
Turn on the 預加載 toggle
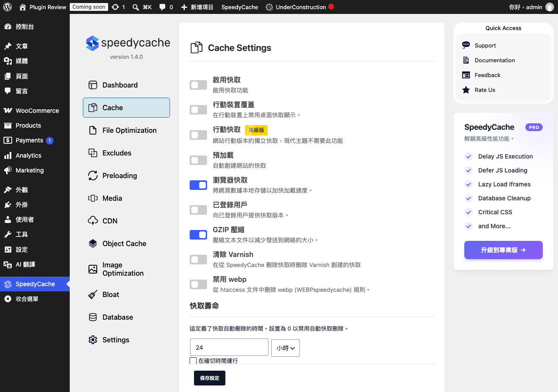tap(198, 160)
